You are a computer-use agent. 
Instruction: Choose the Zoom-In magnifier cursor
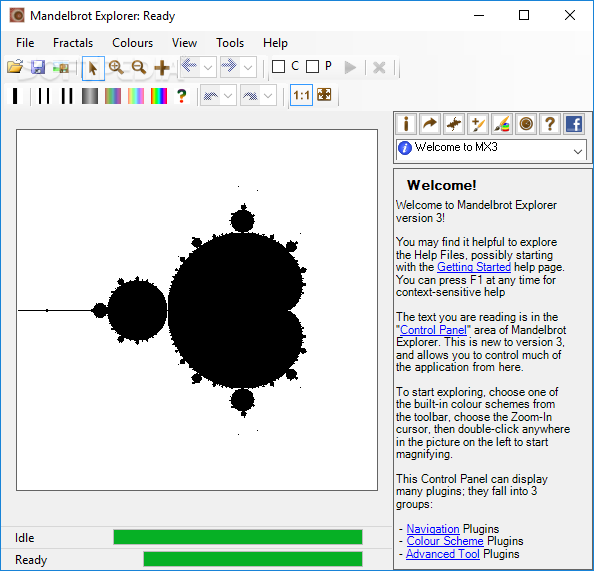(116, 67)
